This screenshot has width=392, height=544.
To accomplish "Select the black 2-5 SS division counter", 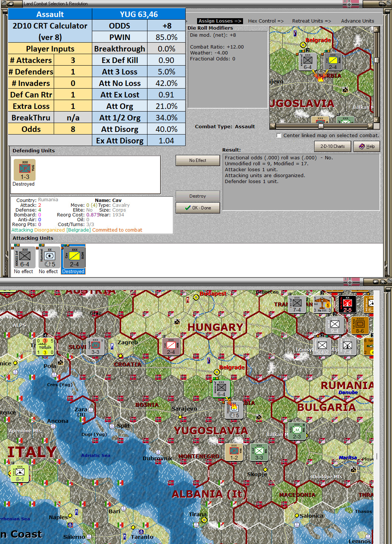I will [347, 305].
